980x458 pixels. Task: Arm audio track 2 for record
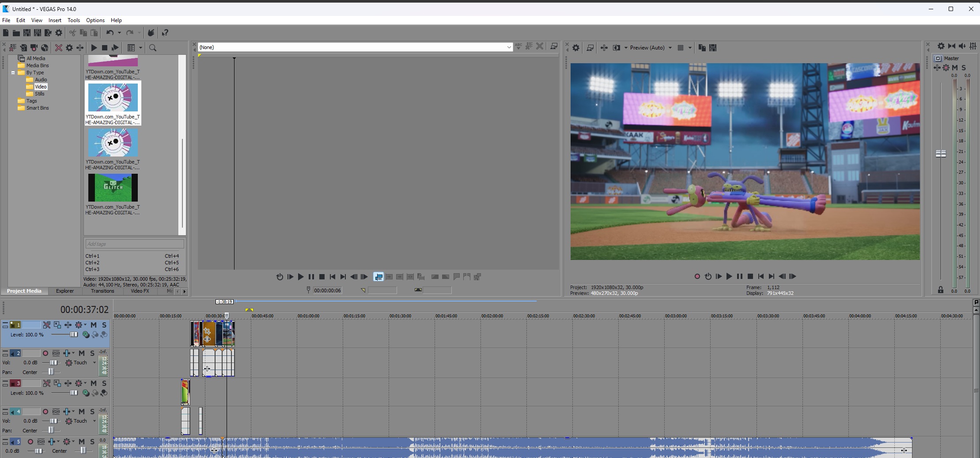[45, 353]
